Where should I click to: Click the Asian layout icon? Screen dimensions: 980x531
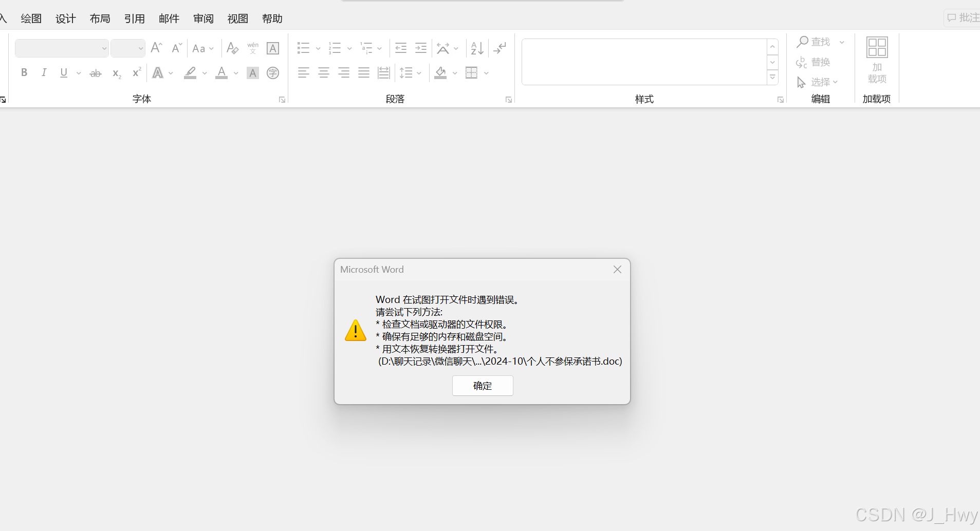click(443, 48)
